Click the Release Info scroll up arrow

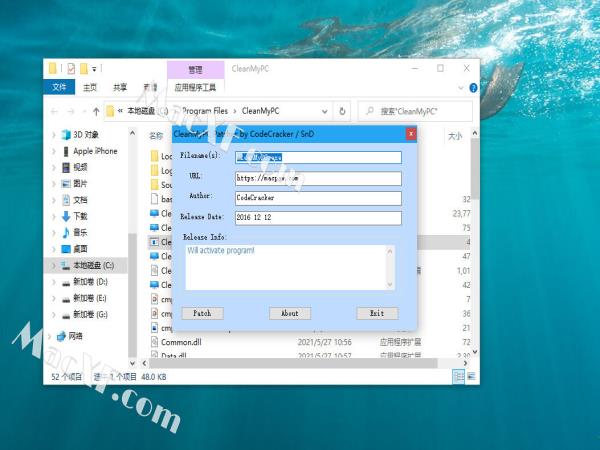[390, 251]
